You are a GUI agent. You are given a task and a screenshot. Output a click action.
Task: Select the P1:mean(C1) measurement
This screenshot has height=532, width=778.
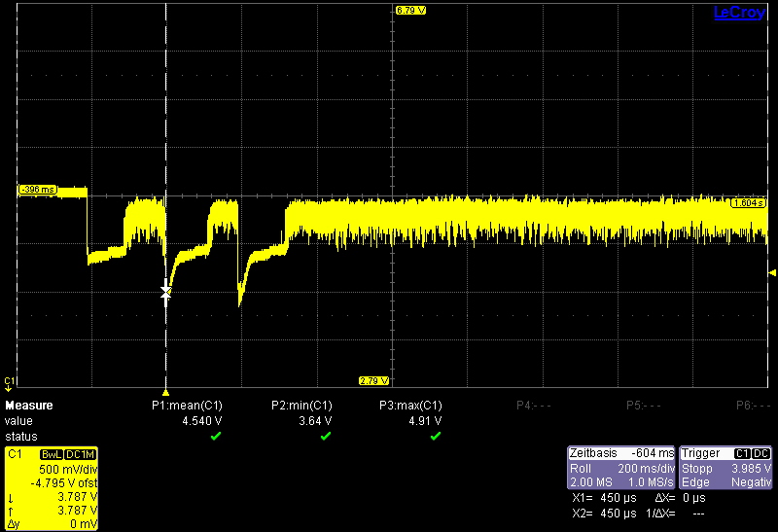tap(188, 406)
